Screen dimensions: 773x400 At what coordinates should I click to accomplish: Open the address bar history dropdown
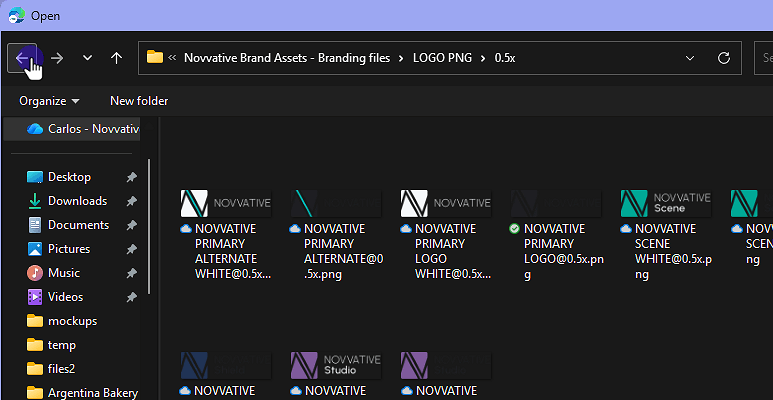click(690, 58)
